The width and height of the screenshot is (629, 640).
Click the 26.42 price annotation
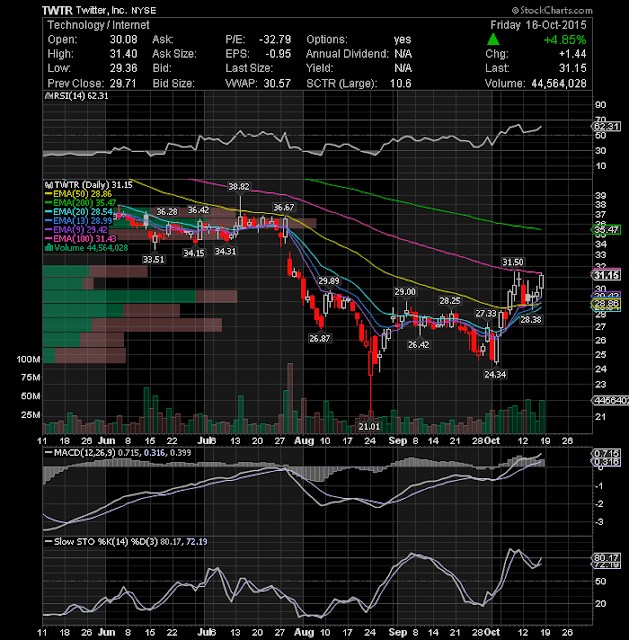click(418, 345)
